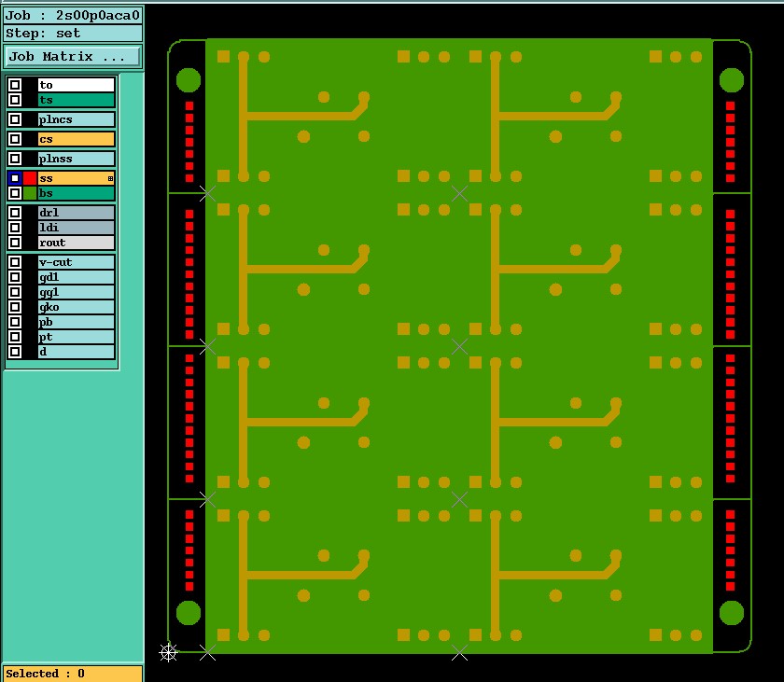Select the 'gko' layer name

tap(76, 307)
